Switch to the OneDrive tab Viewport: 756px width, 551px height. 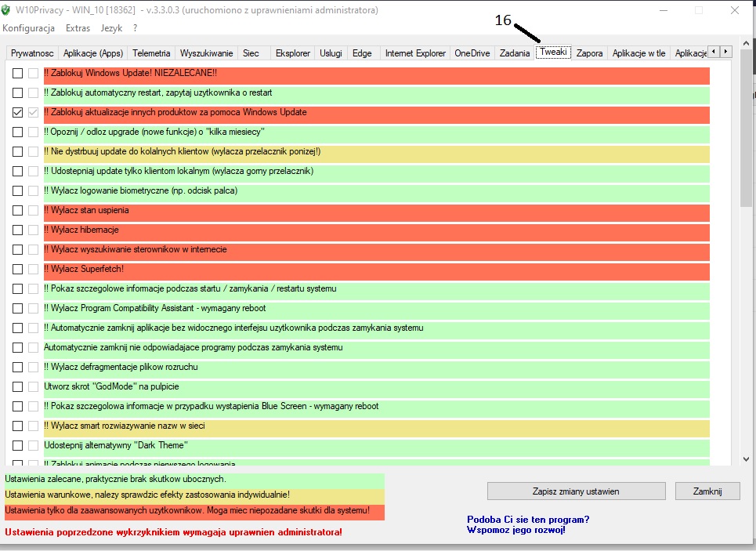tap(472, 53)
